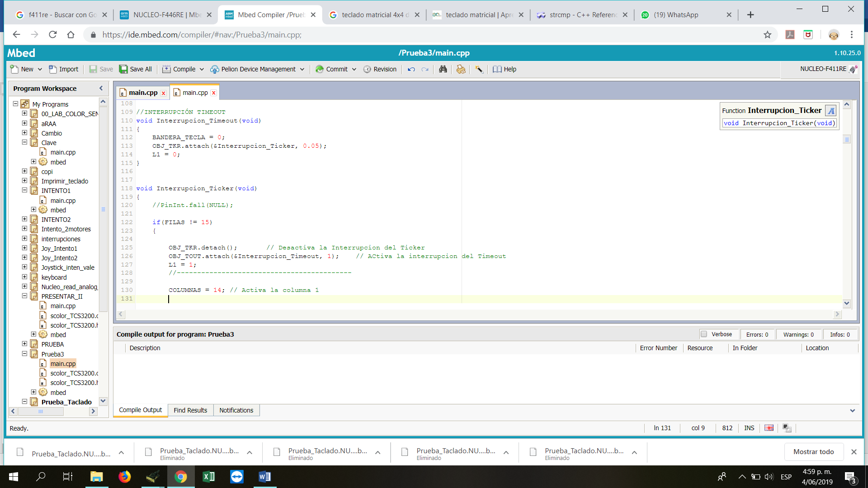Enable the Verbose checkbox
868x488 pixels.
click(x=704, y=334)
